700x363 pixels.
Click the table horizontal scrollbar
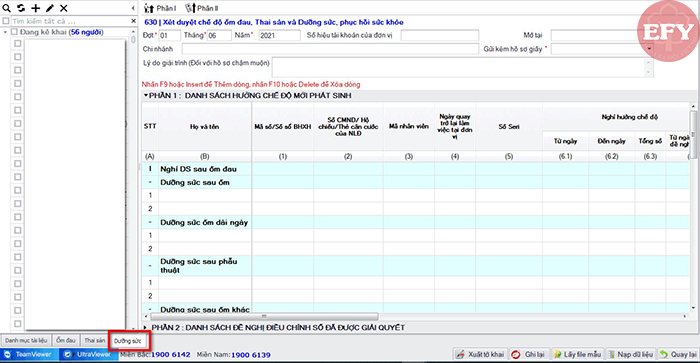click(264, 316)
